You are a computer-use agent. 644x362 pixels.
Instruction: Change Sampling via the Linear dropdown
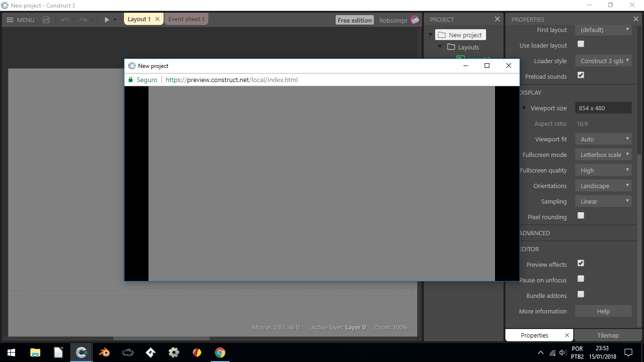click(x=603, y=201)
